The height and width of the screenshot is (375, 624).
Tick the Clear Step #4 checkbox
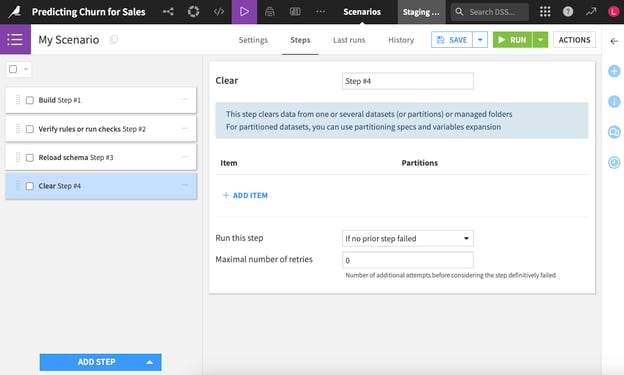click(x=30, y=186)
